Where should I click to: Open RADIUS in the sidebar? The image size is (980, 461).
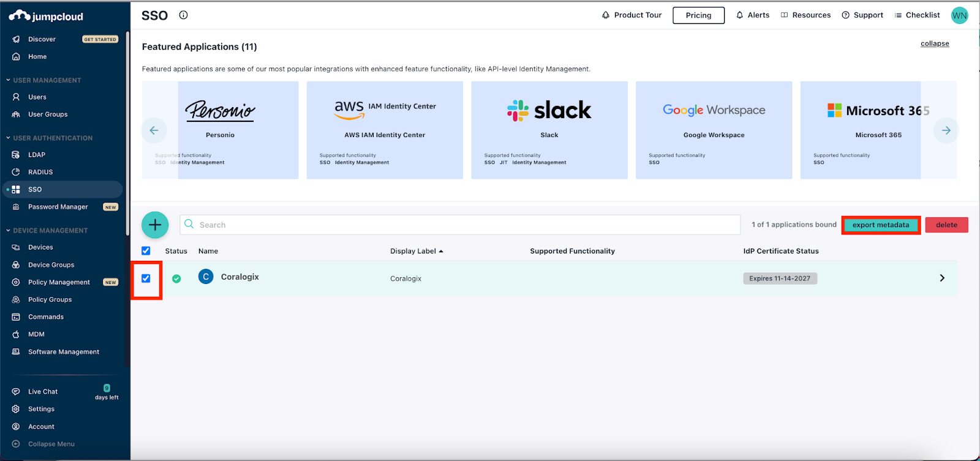pyautogui.click(x=40, y=172)
